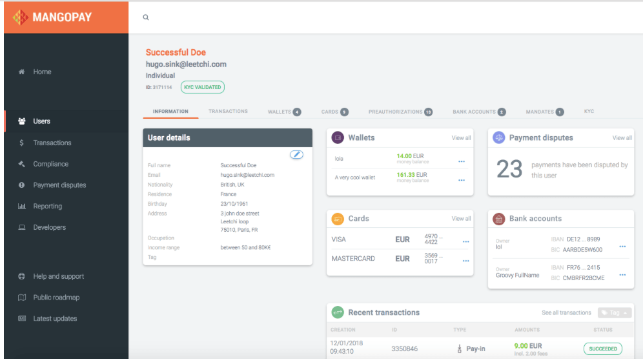Click the Reporting bar chart icon

[x=22, y=206]
